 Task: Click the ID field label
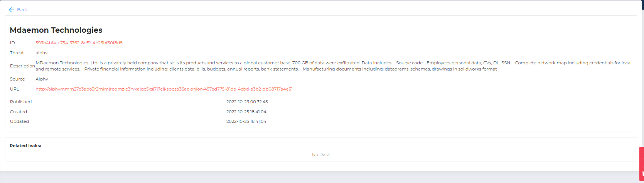click(x=12, y=43)
